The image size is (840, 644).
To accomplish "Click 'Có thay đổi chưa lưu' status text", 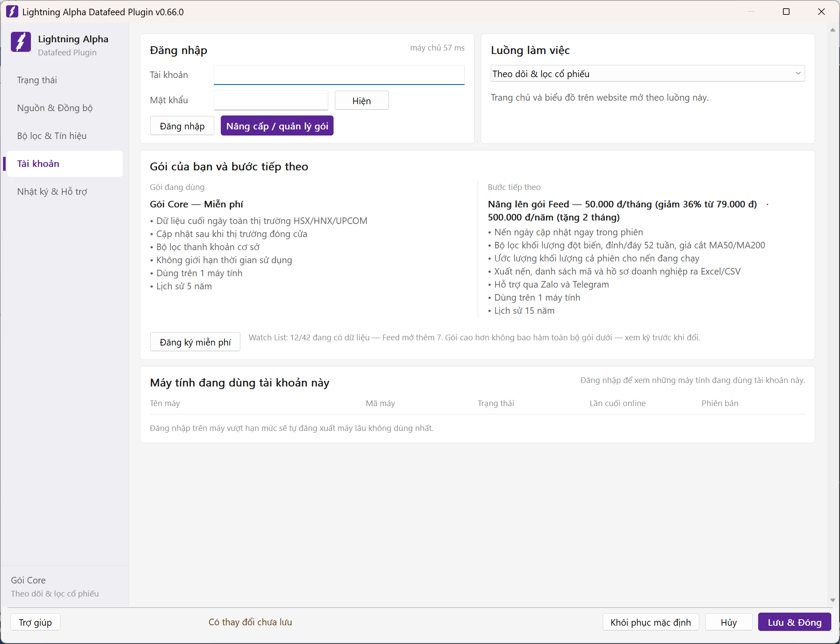I will coord(250,622).
